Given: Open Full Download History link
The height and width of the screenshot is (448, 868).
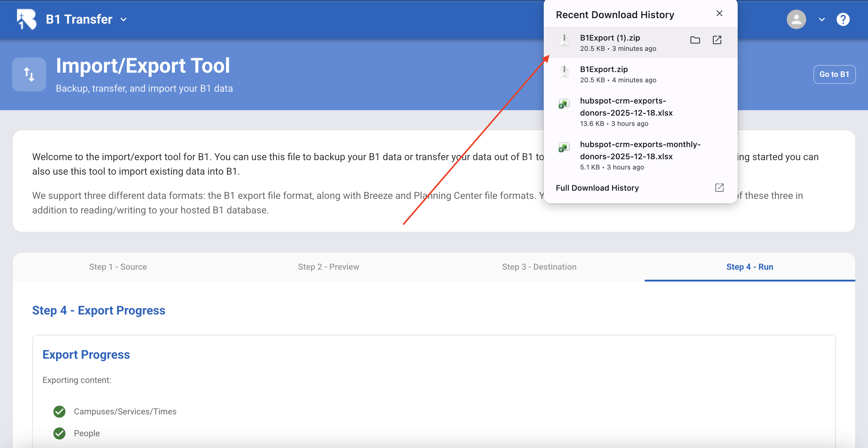Looking at the screenshot, I should click(597, 188).
